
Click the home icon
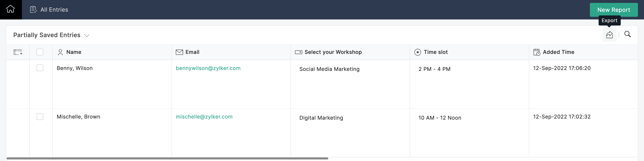click(11, 9)
